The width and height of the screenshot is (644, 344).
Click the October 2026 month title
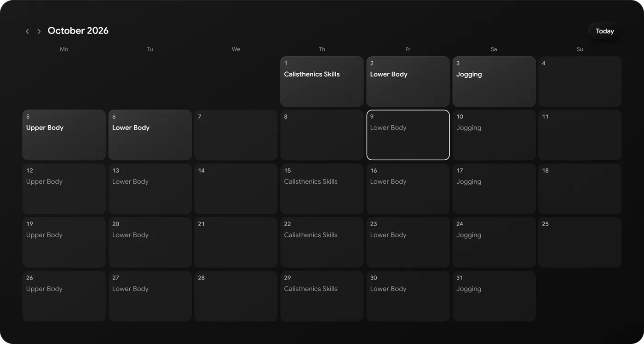[x=78, y=31]
